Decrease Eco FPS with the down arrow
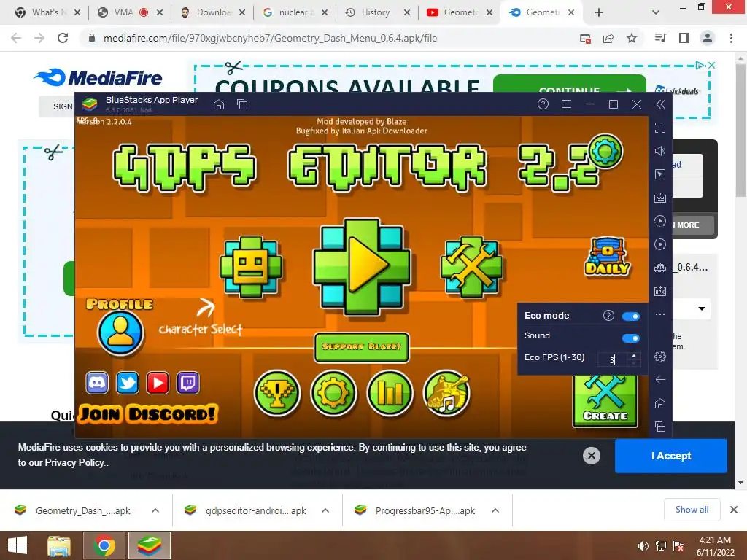Screen dimensions: 747x560 pyautogui.click(x=634, y=363)
